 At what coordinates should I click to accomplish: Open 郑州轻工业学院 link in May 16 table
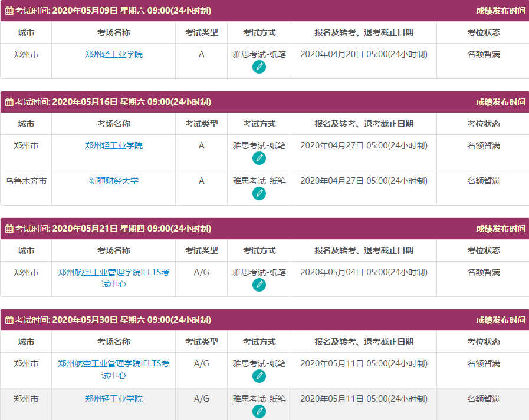(114, 145)
